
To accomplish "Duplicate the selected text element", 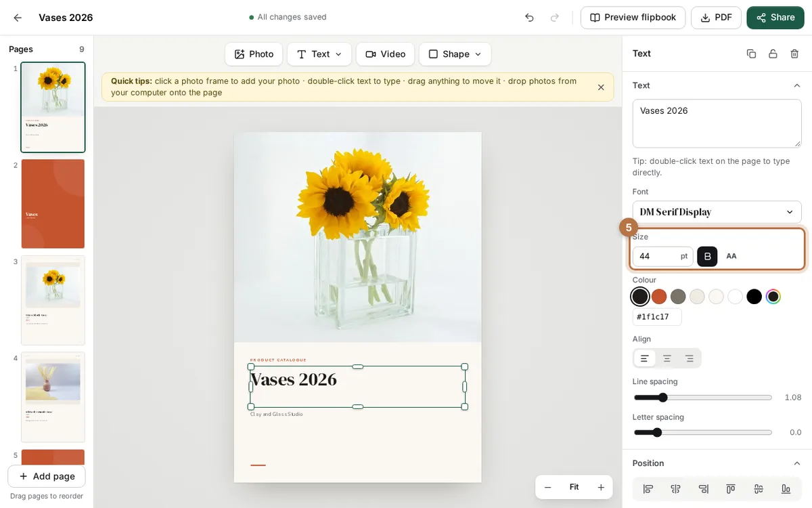I will [751, 54].
